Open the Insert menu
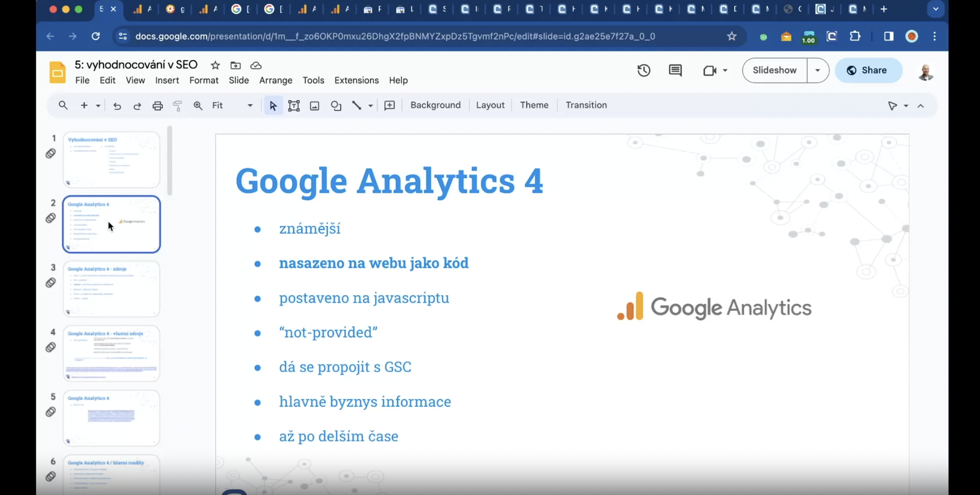Viewport: 980px width, 495px height. pyautogui.click(x=167, y=80)
